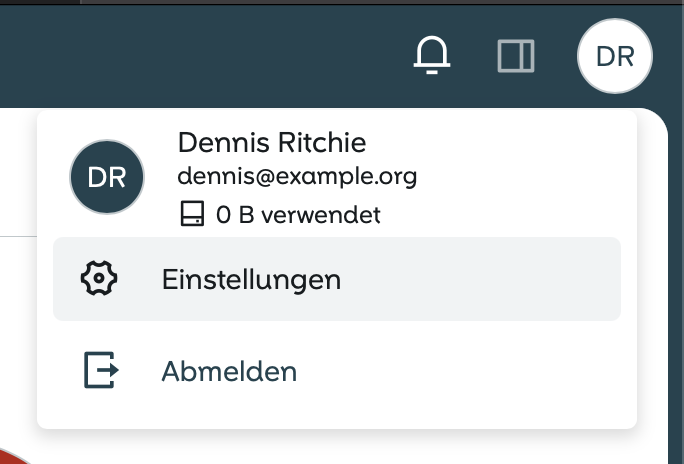Click the white page area left of the menu
Image resolution: width=684 pixels, height=464 pixels.
(18, 330)
